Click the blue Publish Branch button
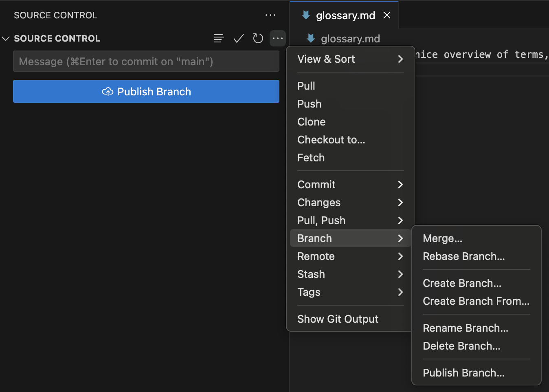549x392 pixels. click(x=146, y=91)
